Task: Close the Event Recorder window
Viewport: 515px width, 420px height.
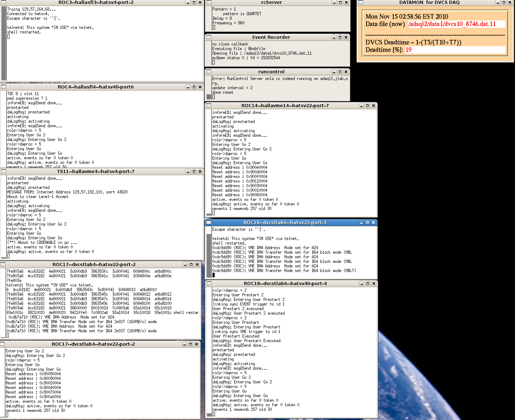Action: tap(346, 37)
